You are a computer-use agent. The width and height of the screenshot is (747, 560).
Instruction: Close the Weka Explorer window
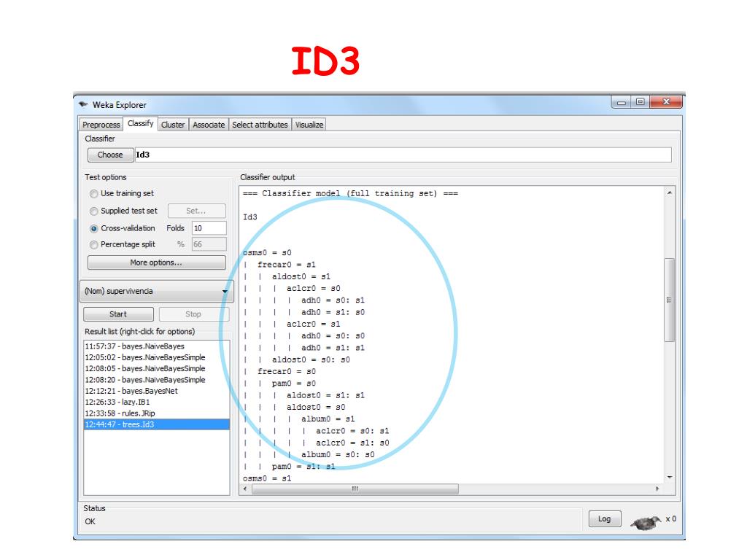click(666, 102)
